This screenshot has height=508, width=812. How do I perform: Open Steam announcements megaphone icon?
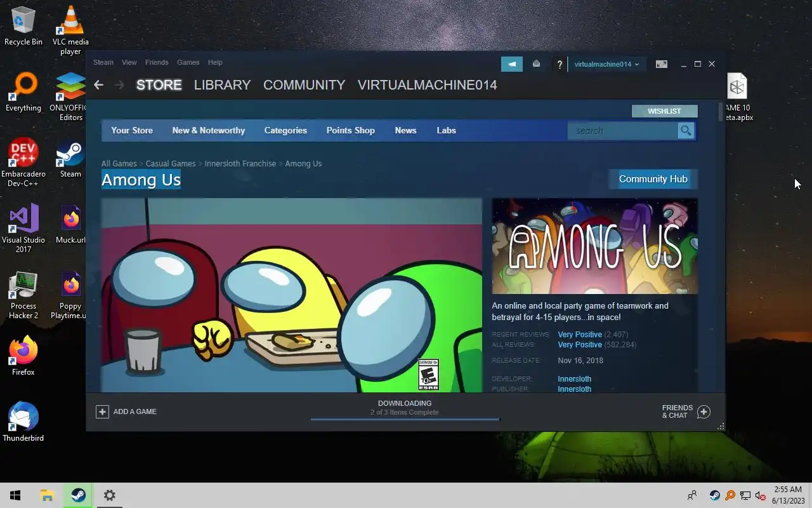pos(512,64)
